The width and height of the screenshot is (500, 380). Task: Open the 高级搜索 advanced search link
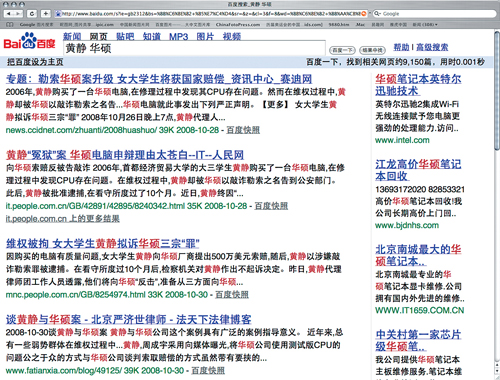coord(432,47)
